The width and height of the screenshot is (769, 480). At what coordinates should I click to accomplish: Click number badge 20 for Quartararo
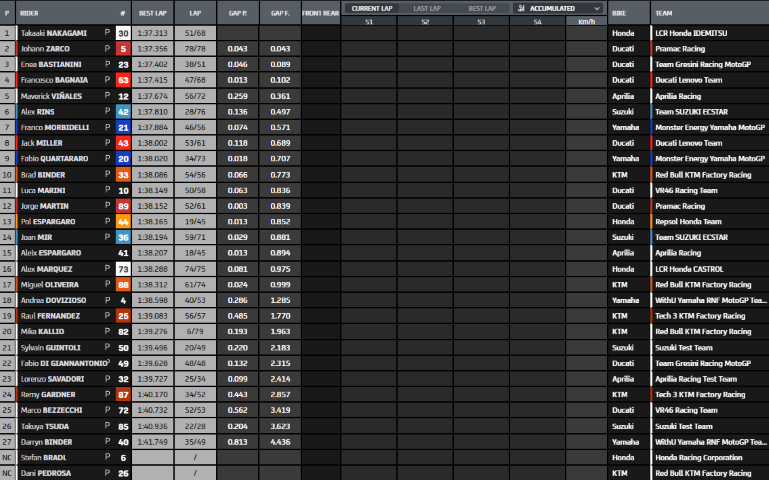123,159
